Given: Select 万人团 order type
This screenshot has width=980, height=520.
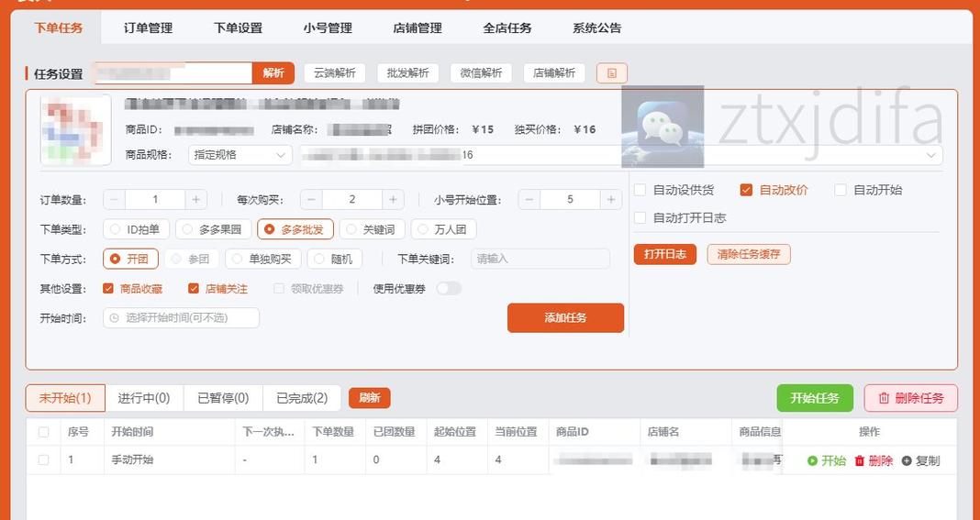Looking at the screenshot, I should pos(444,229).
